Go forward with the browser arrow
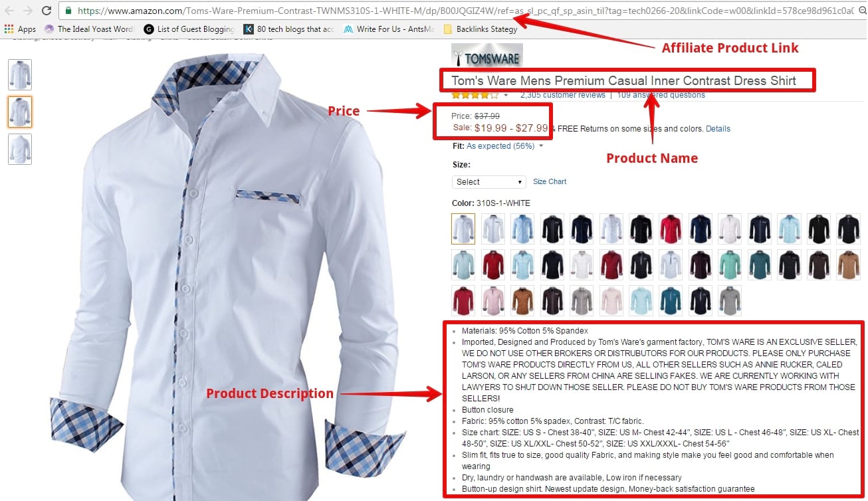The width and height of the screenshot is (868, 501). coord(28,11)
